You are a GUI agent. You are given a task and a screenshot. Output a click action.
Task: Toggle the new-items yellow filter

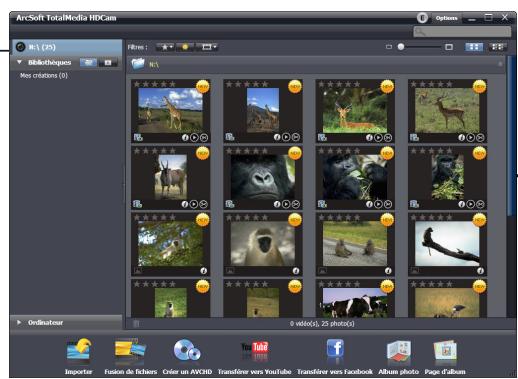(x=185, y=47)
